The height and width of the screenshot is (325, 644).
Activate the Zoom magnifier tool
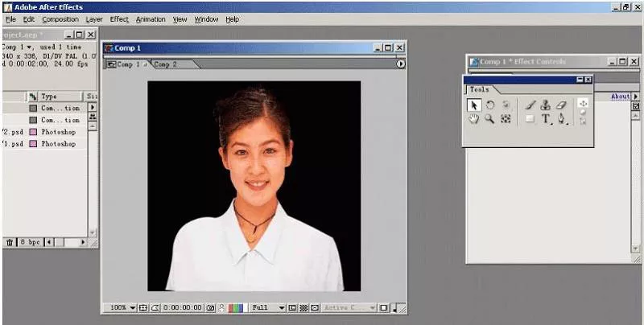point(489,119)
